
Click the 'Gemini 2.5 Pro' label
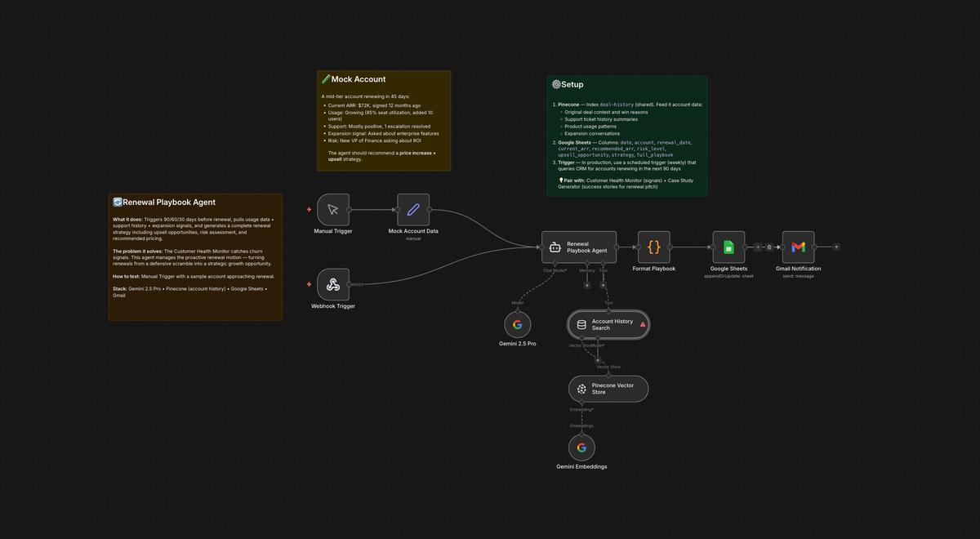click(x=517, y=344)
